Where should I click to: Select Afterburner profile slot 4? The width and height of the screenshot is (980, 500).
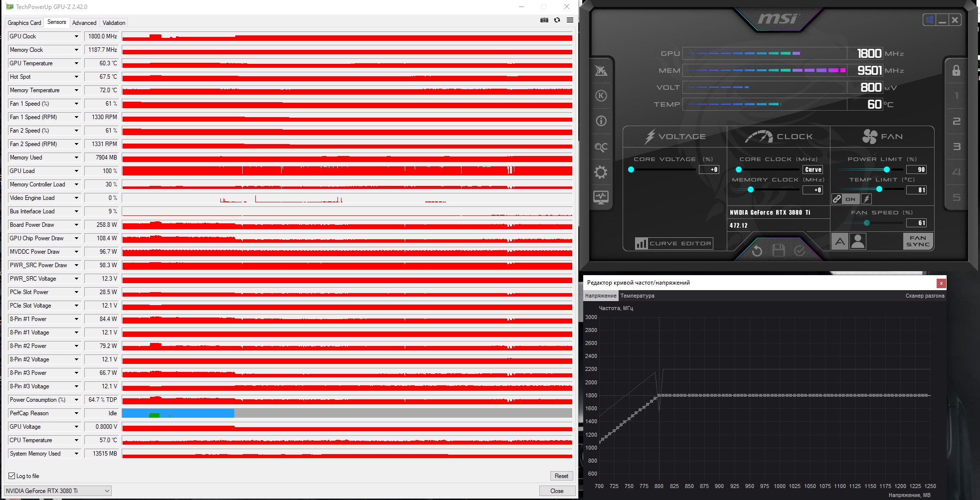tap(956, 172)
